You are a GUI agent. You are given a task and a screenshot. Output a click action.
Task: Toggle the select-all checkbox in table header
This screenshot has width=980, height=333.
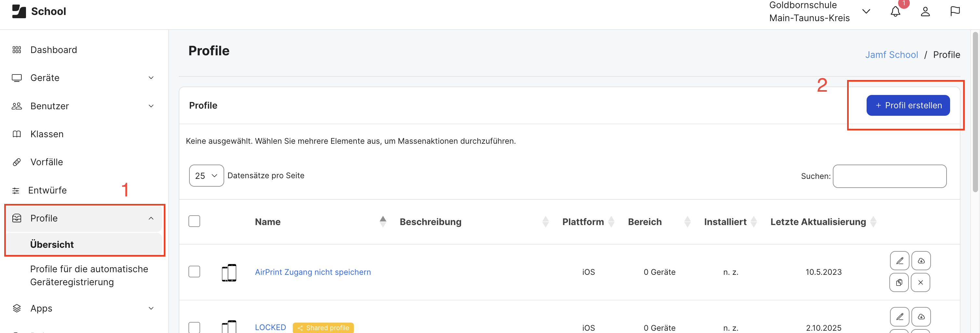pyautogui.click(x=194, y=221)
